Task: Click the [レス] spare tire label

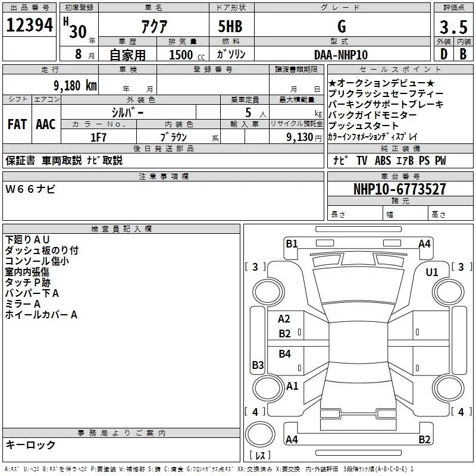Action: pos(260,455)
